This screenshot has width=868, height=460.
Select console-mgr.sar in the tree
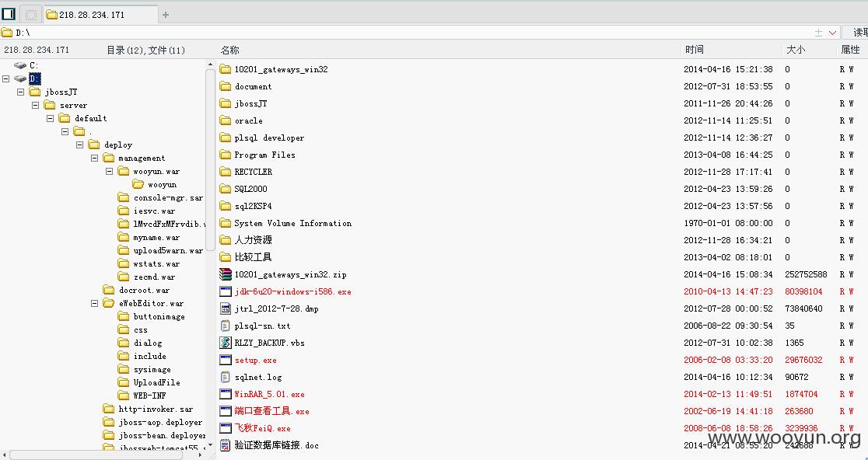(x=168, y=198)
